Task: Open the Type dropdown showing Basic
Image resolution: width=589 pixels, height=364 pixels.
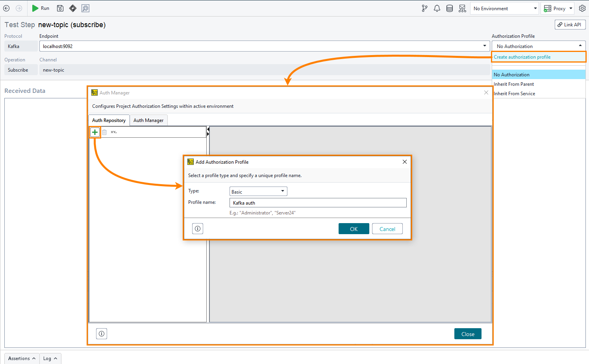Action: (258, 191)
